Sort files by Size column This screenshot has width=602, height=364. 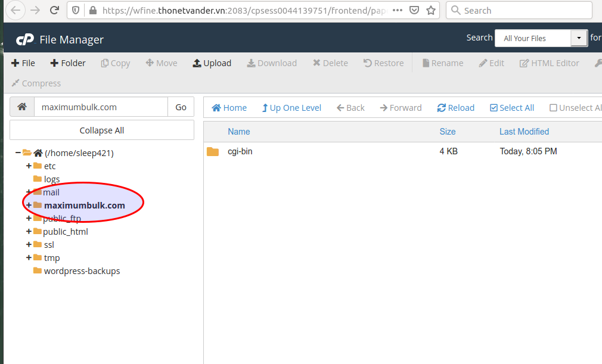448,132
